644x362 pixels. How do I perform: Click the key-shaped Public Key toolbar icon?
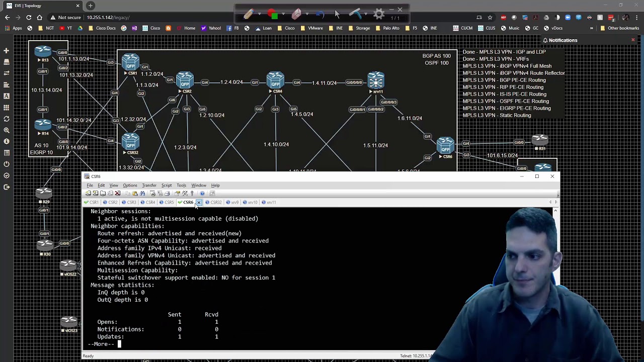coord(192,194)
